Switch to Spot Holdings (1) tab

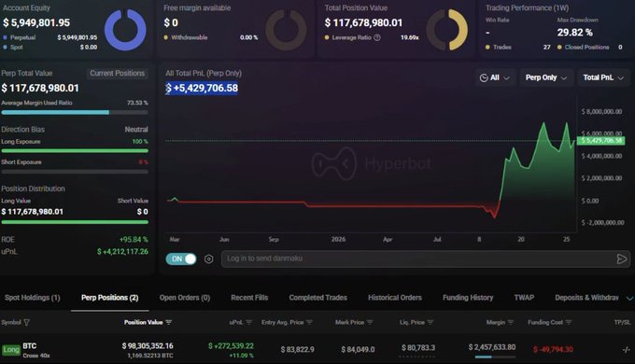[33, 298]
